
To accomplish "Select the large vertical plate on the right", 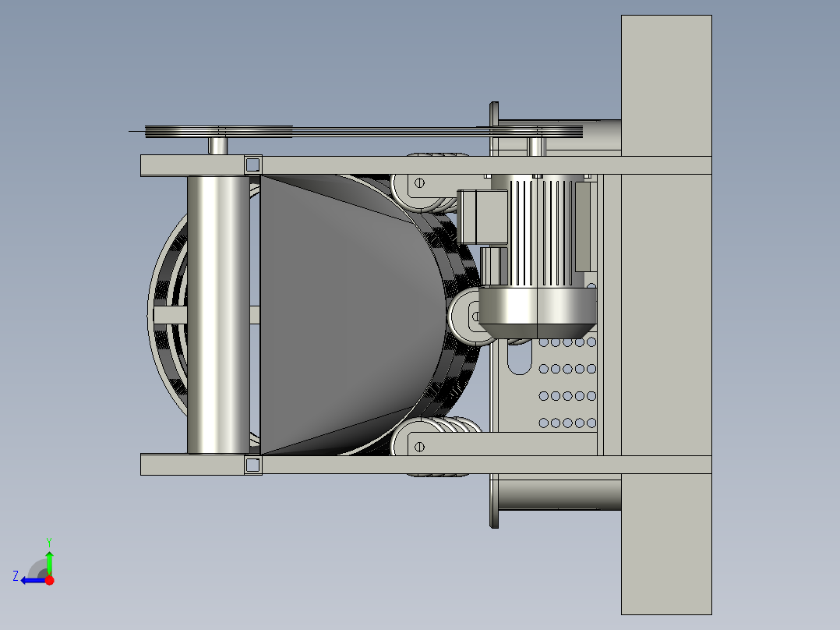I will [666, 315].
